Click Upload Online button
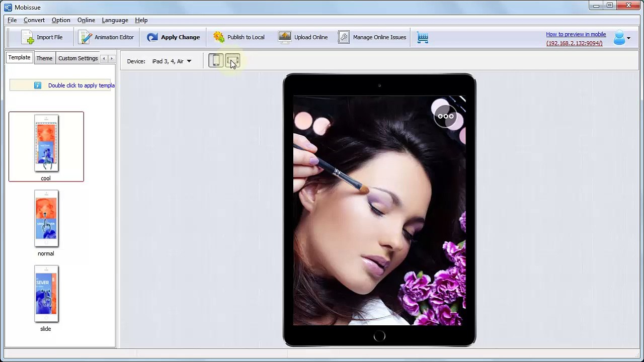Screen dimensions: 644x362 [x=303, y=37]
